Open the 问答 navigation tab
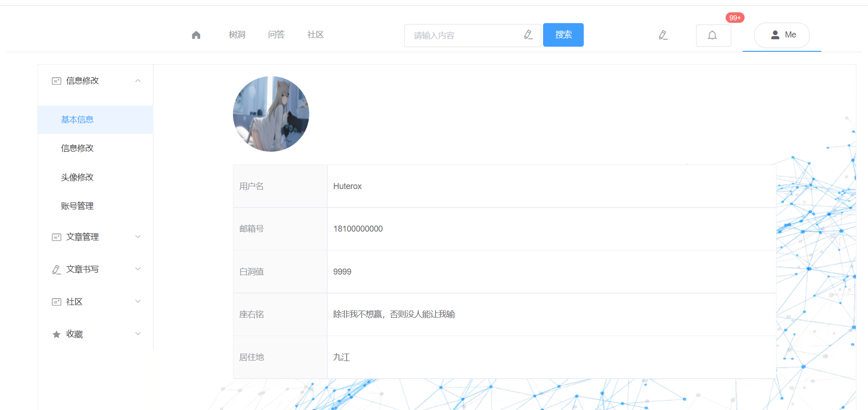This screenshot has height=410, width=868. pos(276,35)
